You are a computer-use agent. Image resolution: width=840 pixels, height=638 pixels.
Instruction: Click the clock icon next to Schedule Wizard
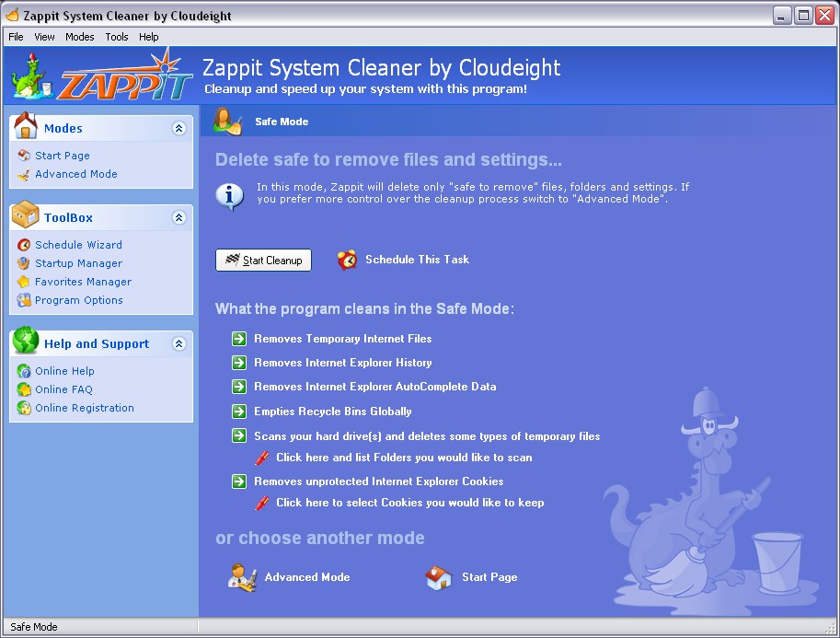click(x=24, y=245)
